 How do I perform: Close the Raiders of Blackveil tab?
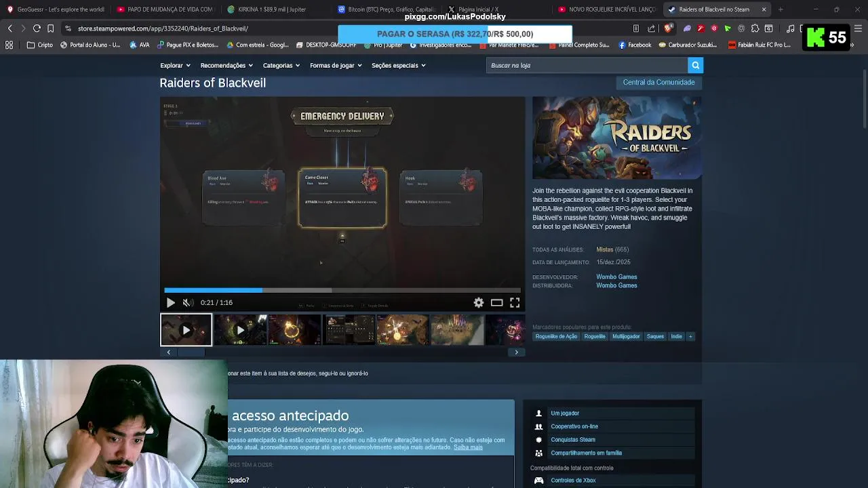(764, 9)
